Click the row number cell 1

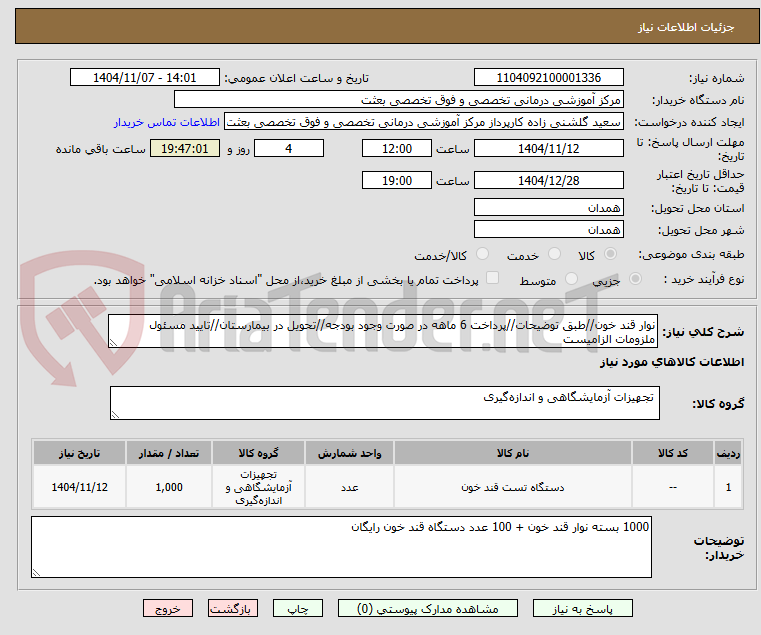click(x=728, y=487)
